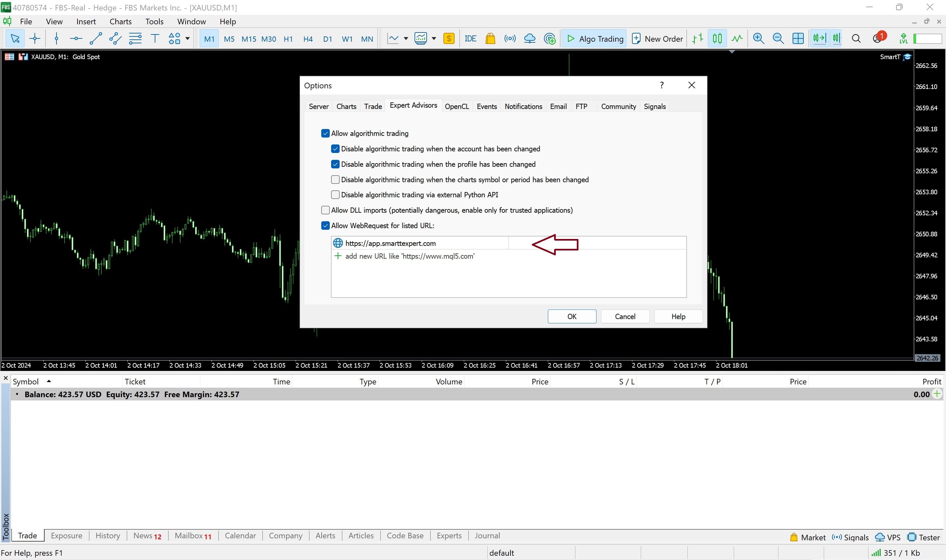Click add new URL plus button

(x=338, y=256)
